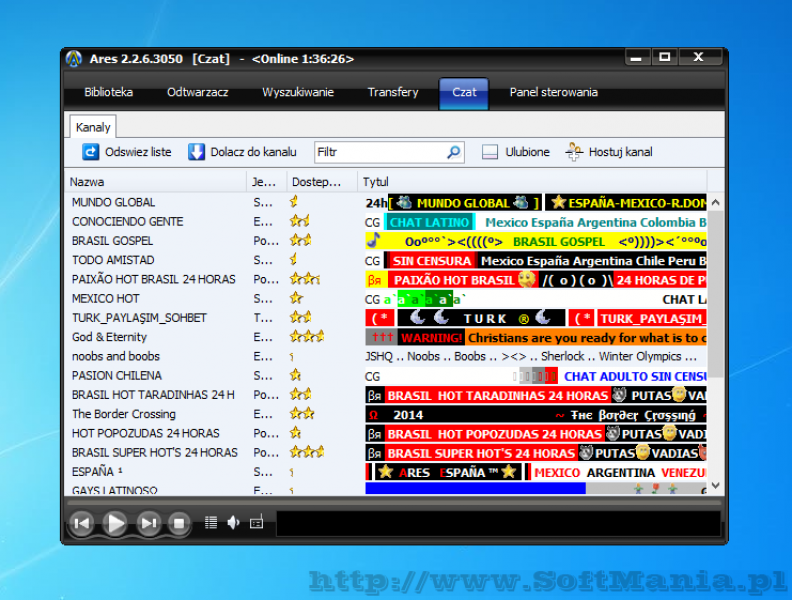
Task: Skip to the next track in the player
Action: tap(148, 523)
